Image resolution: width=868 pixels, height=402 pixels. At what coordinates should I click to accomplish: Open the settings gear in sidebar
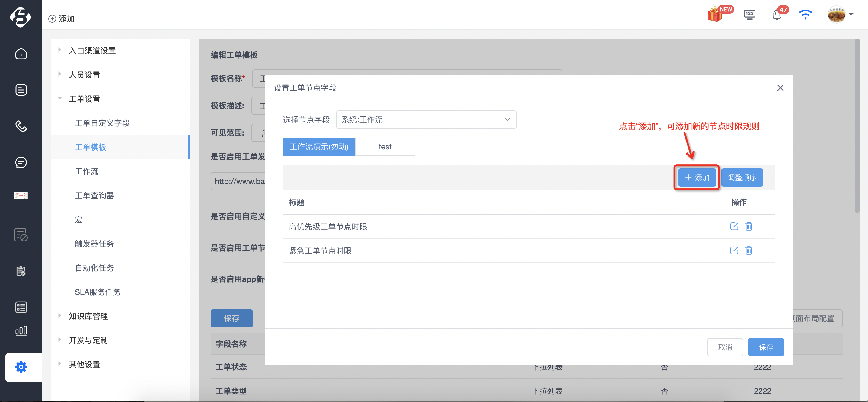[21, 367]
